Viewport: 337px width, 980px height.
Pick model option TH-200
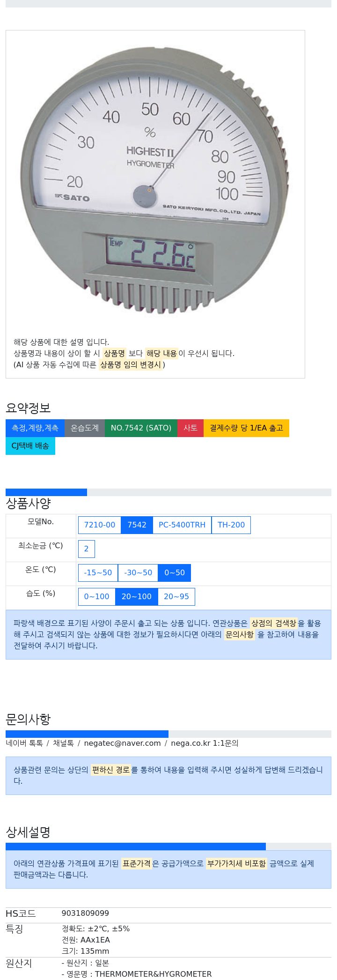pos(231,525)
